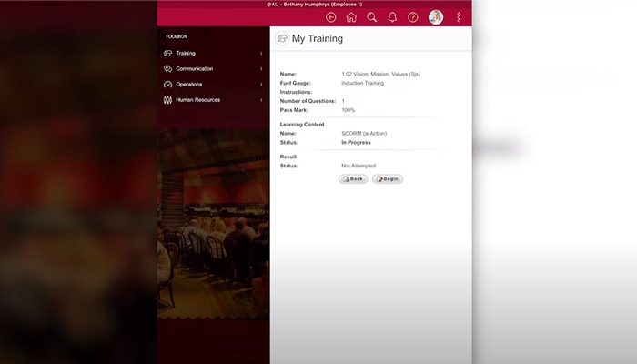The width and height of the screenshot is (637, 364).
Task: Click the Operations gauge icon
Action: coord(168,85)
